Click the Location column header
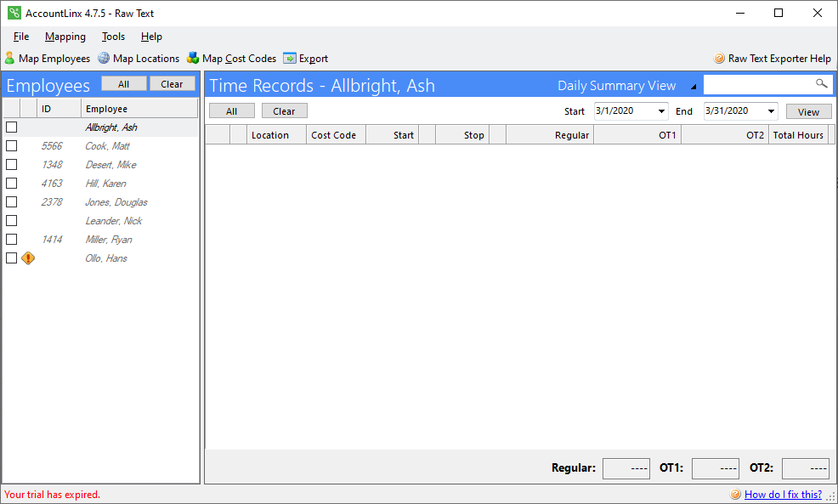 275,135
